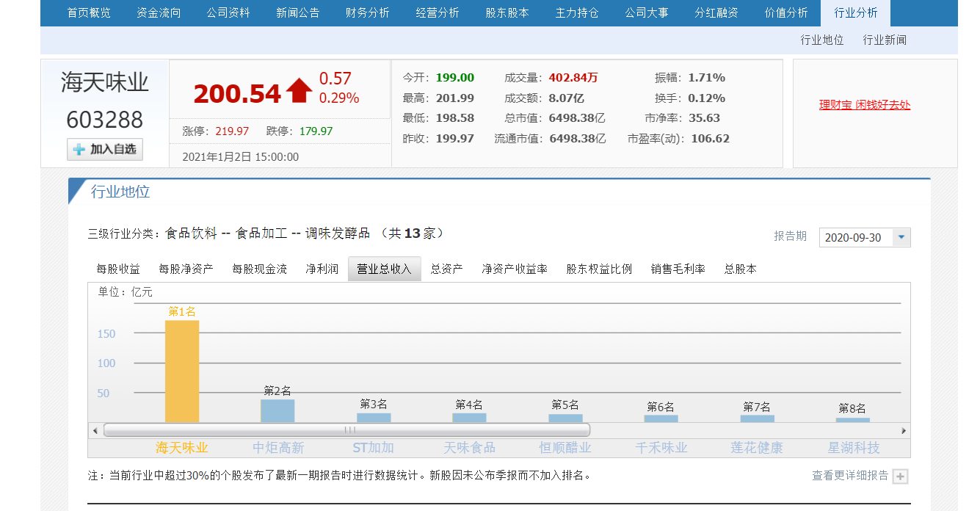Screen dimensions: 980x511
Task: Open the 分红融资 nav tab
Action: 716,13
